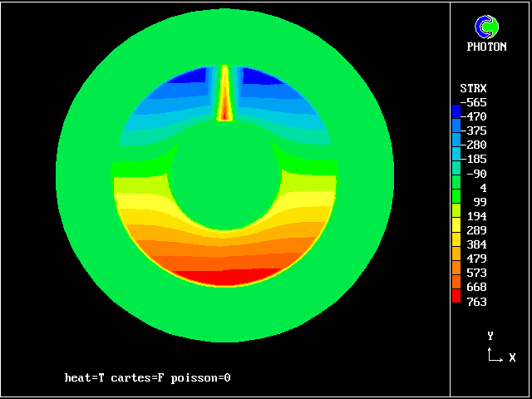Viewport: 532px width, 399px height.
Task: Select the STRX legend title
Action: coord(473,88)
